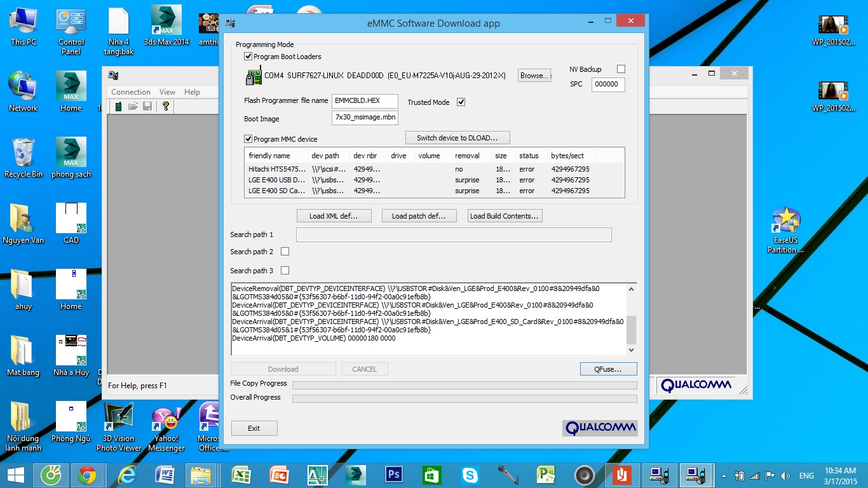Click the Overall Progress bar

point(465,398)
